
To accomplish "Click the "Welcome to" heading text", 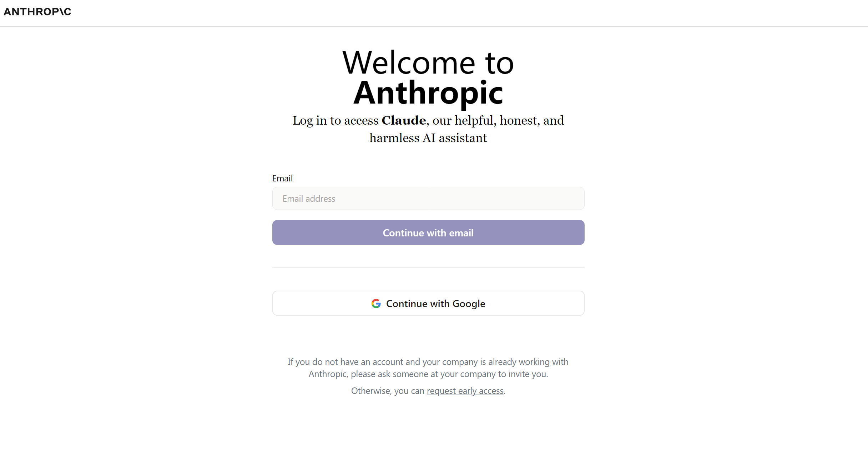I will (428, 63).
